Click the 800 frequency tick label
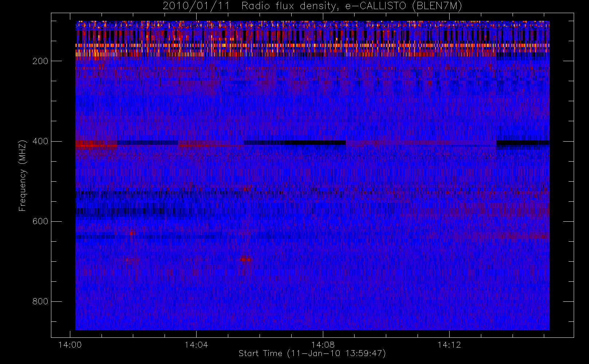Image resolution: width=589 pixels, height=364 pixels. point(40,301)
